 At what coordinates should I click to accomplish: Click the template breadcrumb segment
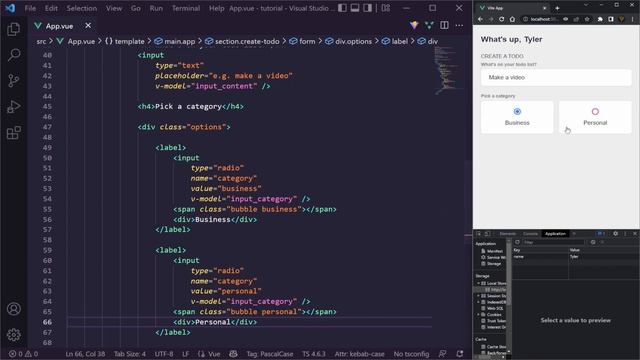(x=124, y=41)
